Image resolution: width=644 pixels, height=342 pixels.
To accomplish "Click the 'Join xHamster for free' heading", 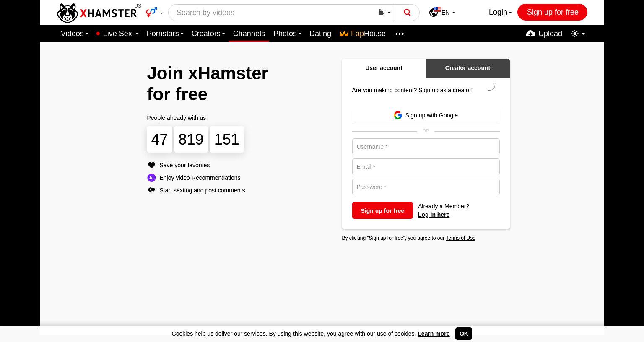I will click(x=207, y=84).
